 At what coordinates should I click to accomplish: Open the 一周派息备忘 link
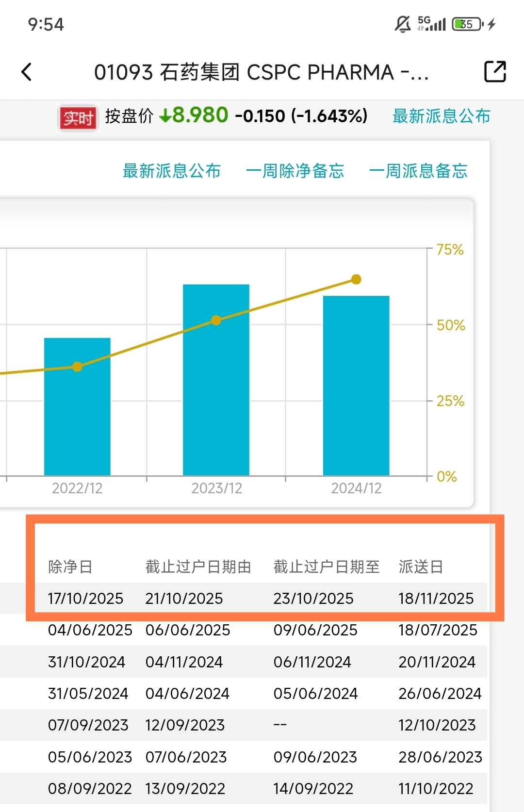tap(418, 171)
